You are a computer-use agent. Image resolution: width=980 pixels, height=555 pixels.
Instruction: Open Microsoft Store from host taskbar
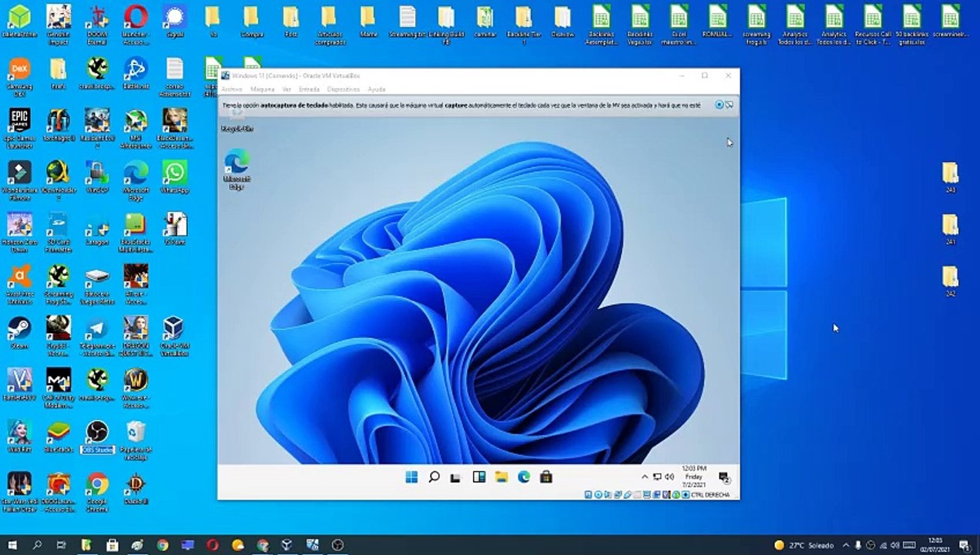point(112,545)
